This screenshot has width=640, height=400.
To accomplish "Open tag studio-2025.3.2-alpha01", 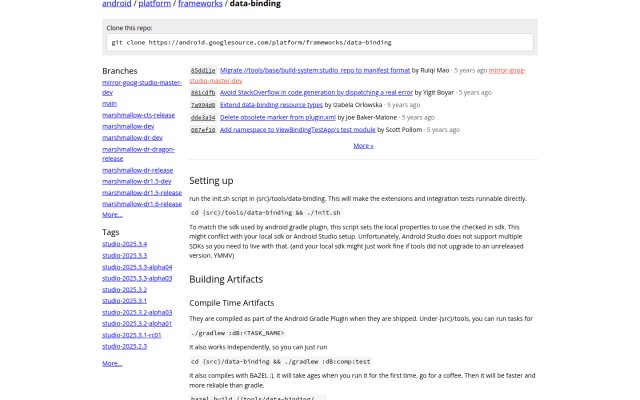I will (137, 324).
